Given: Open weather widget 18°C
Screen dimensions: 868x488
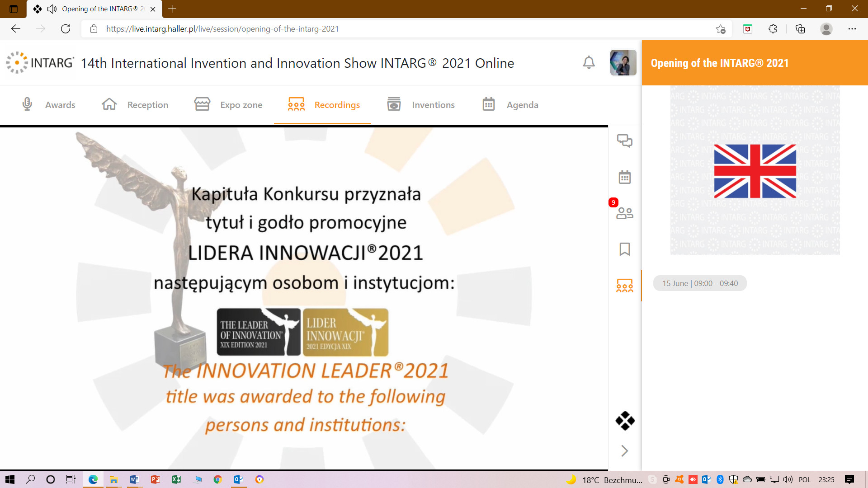Looking at the screenshot, I should (604, 480).
